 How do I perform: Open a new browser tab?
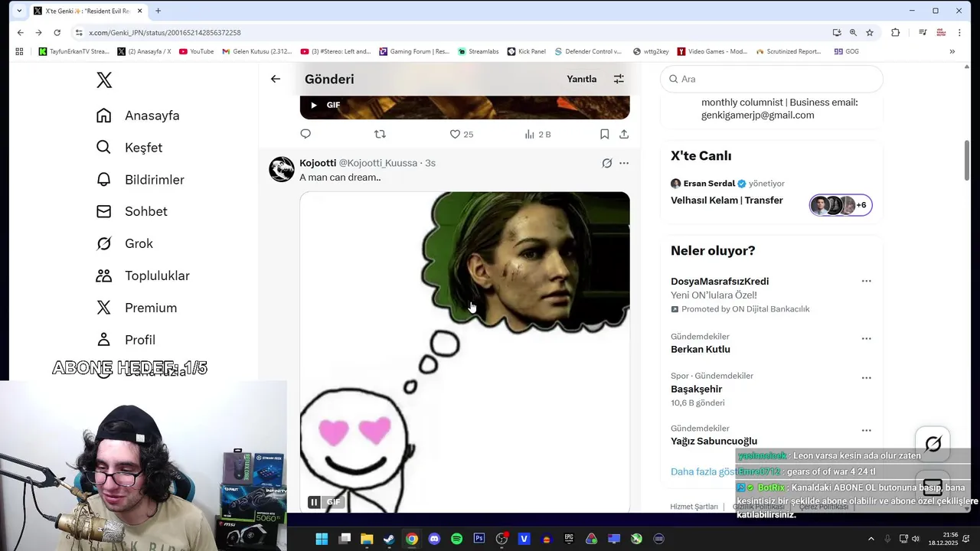coord(158,11)
